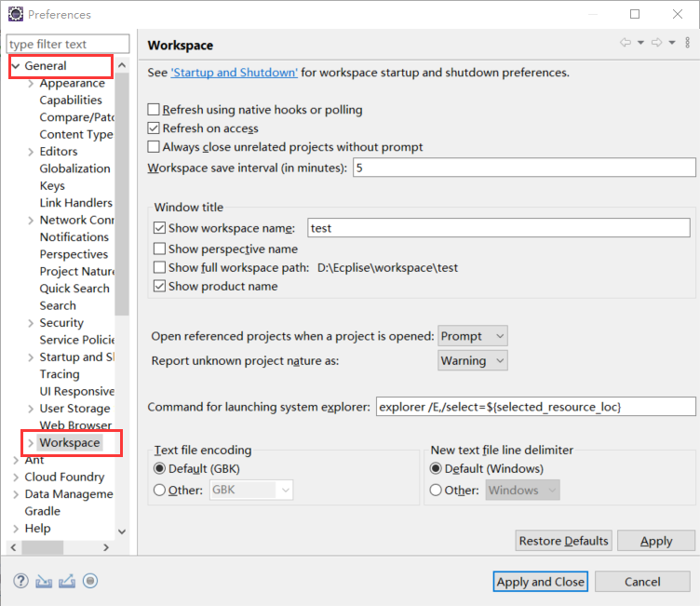700x606 pixels.
Task: Toggle Show workspace name checkbox
Action: (x=159, y=228)
